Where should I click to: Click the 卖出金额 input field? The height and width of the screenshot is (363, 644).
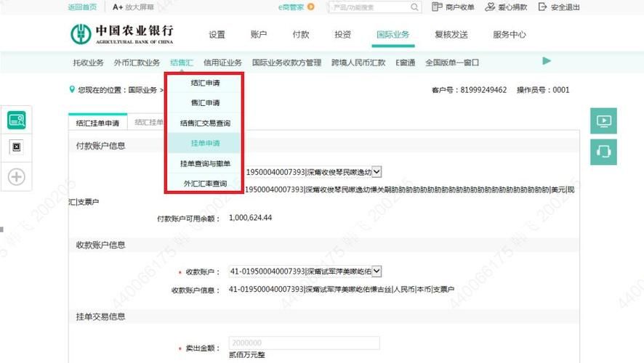305,343
